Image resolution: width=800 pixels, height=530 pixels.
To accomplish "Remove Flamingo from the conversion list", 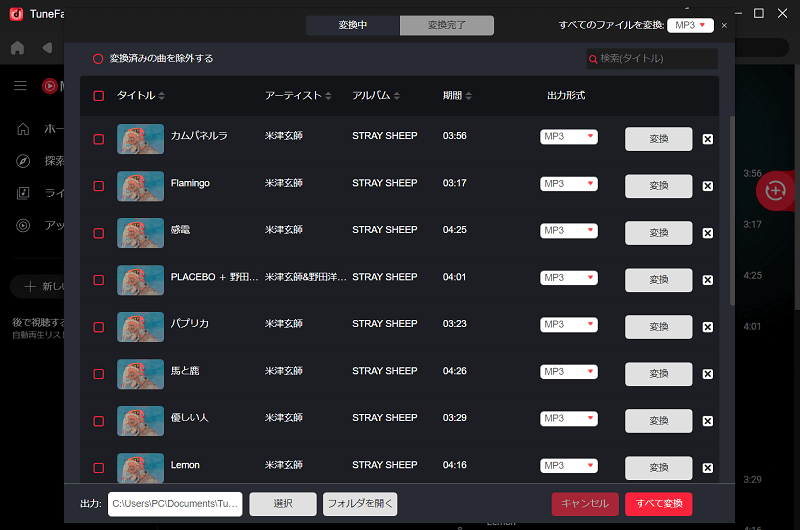I will tap(708, 186).
